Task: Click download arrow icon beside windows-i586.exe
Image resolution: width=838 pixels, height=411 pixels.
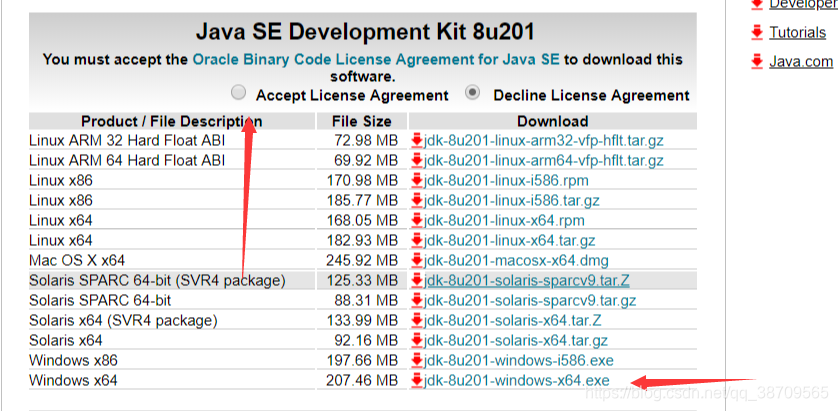Action: [417, 360]
